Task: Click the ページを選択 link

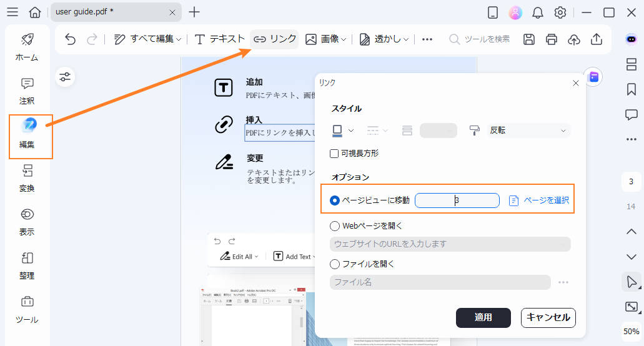Action: [539, 200]
